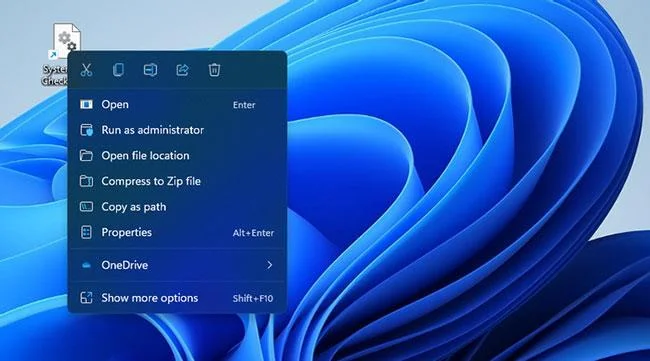Click the Delete trash can icon

[x=214, y=70]
